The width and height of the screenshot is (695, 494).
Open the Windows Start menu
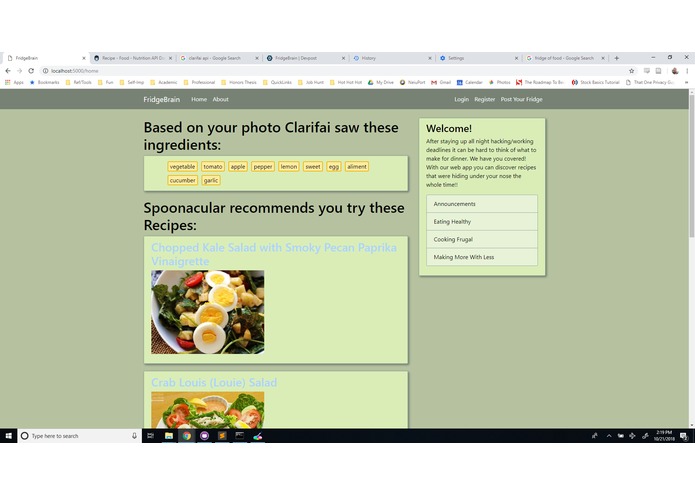8,436
